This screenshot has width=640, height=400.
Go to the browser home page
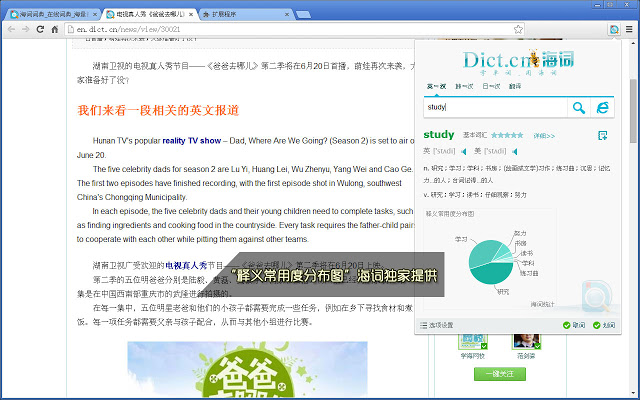tap(55, 29)
